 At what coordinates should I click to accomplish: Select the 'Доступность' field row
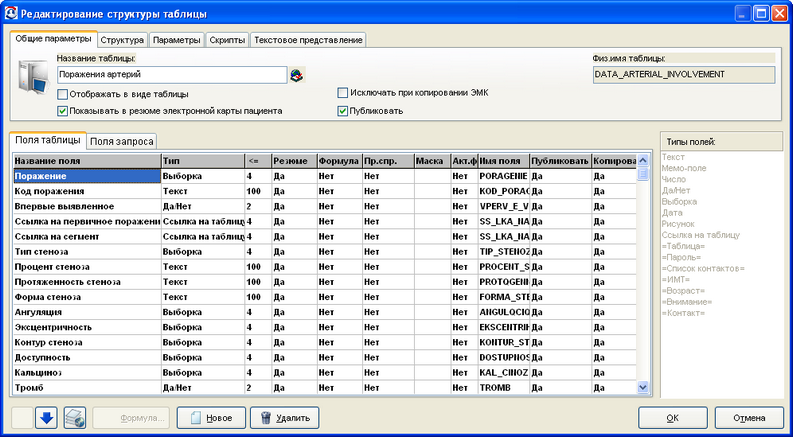(325, 358)
